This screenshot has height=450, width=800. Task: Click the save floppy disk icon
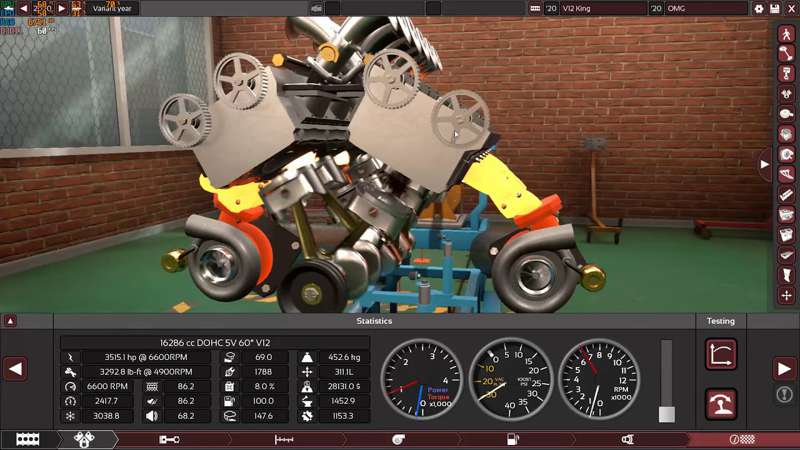(773, 8)
